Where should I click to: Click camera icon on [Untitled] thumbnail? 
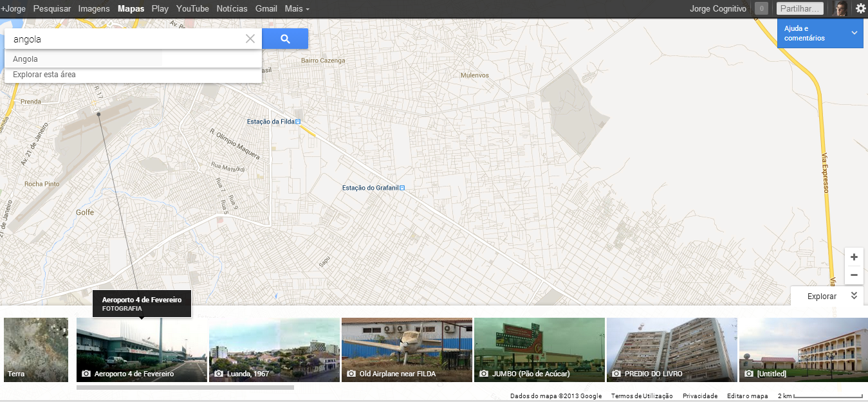749,374
